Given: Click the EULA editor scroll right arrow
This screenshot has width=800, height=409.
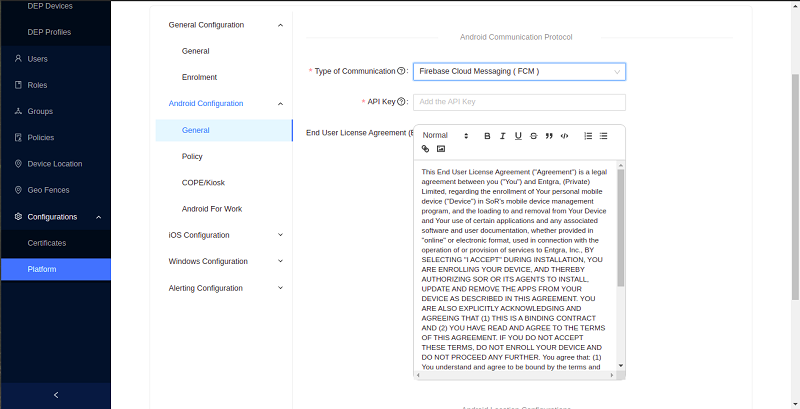Looking at the screenshot, I should [x=612, y=375].
